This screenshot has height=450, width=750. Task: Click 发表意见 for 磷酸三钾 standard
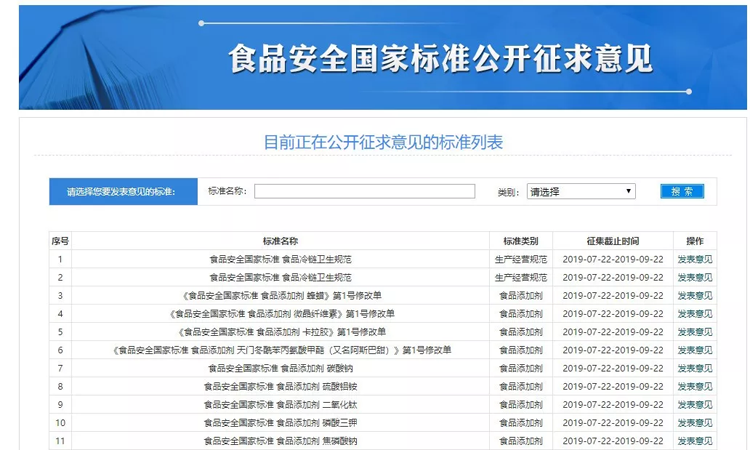(695, 422)
